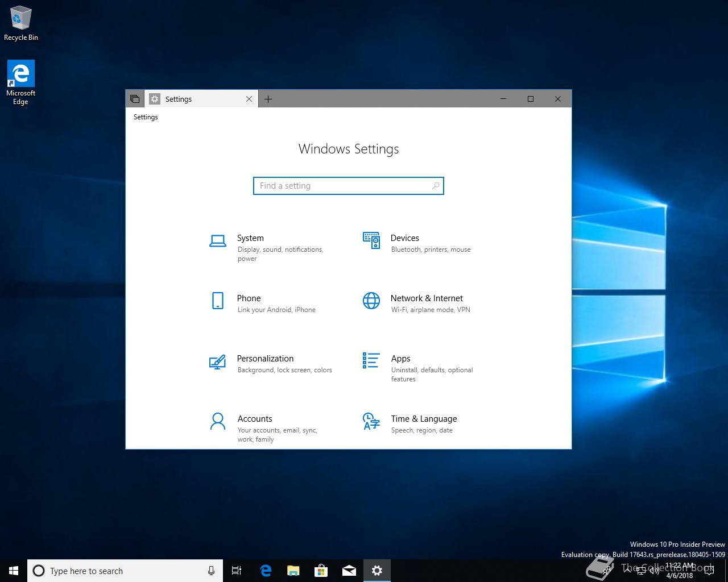Click the magnifier icon in Find a setting
The width and height of the screenshot is (728, 582).
click(x=435, y=186)
